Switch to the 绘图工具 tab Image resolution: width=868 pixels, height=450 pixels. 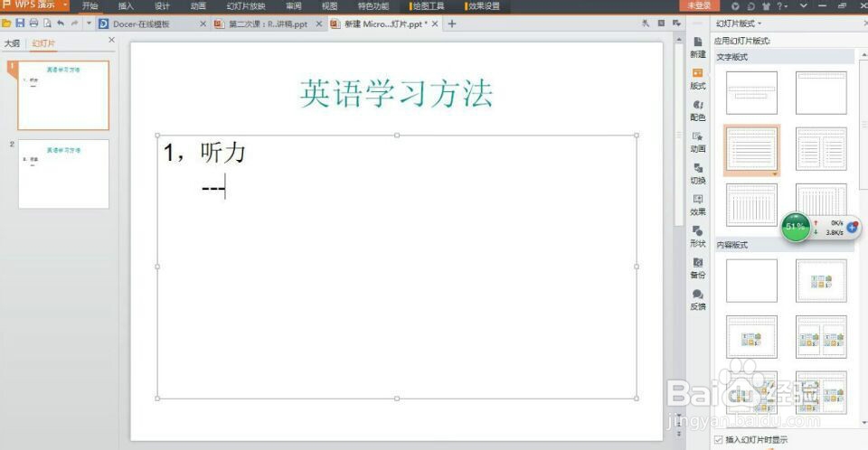[428, 6]
